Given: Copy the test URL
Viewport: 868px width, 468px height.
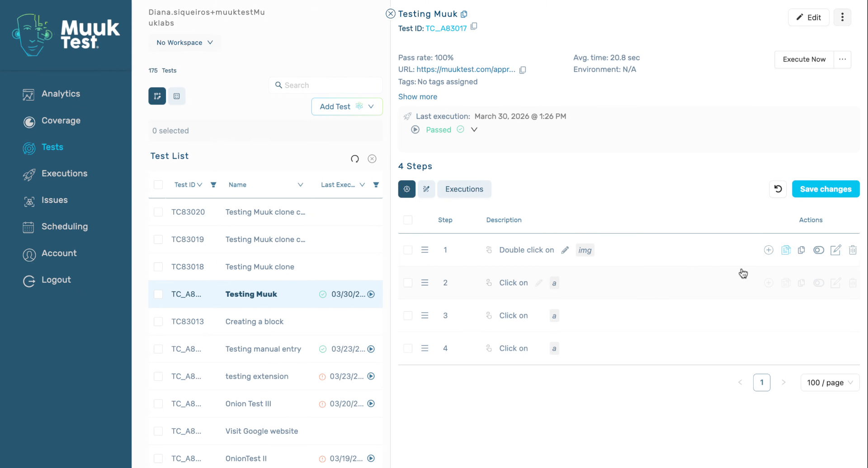Looking at the screenshot, I should pos(523,70).
